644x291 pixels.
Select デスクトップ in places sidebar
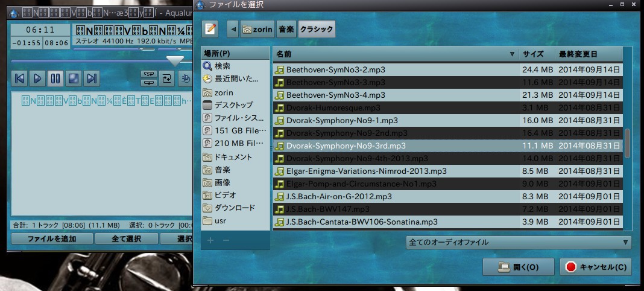(x=235, y=105)
